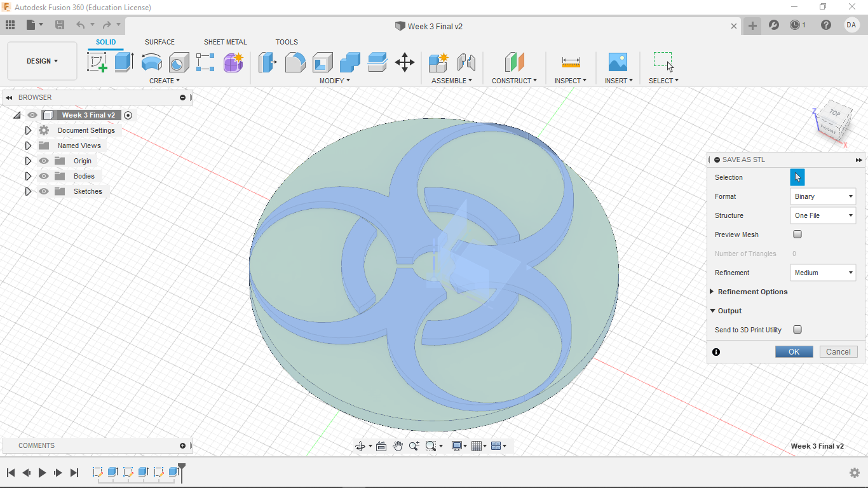Toggle visibility of Week 3 Final v2

32,115
